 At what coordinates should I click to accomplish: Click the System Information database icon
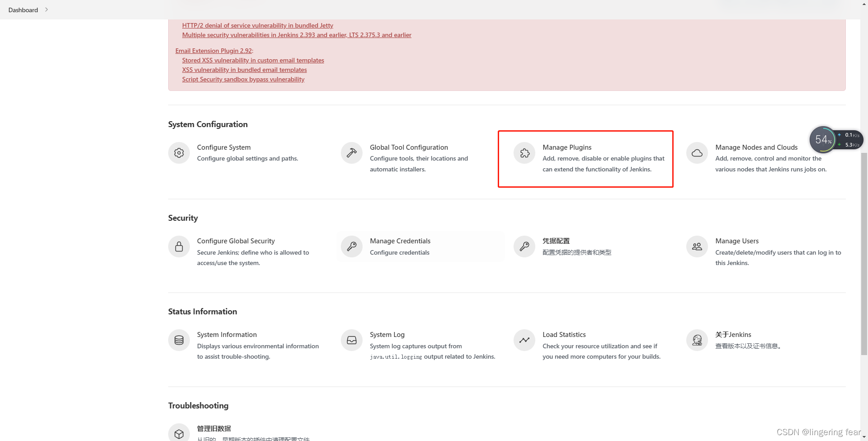click(x=179, y=340)
